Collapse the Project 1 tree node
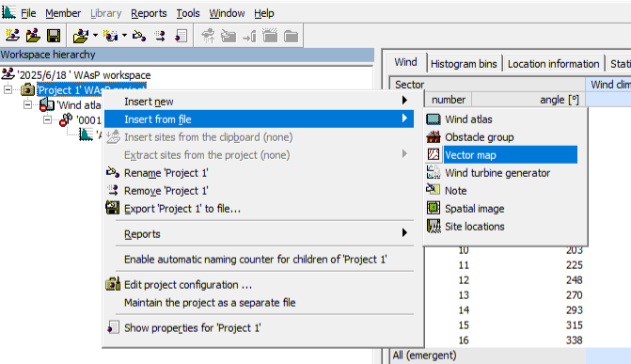The image size is (631, 364). click(8, 89)
